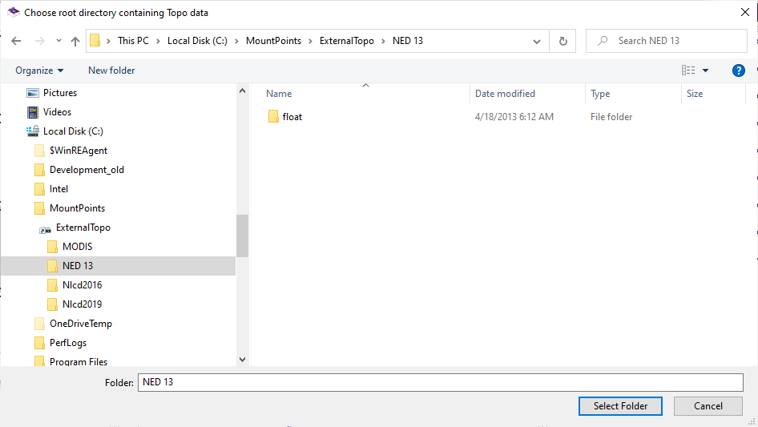Refresh the NED 13 folder view

[x=563, y=41]
